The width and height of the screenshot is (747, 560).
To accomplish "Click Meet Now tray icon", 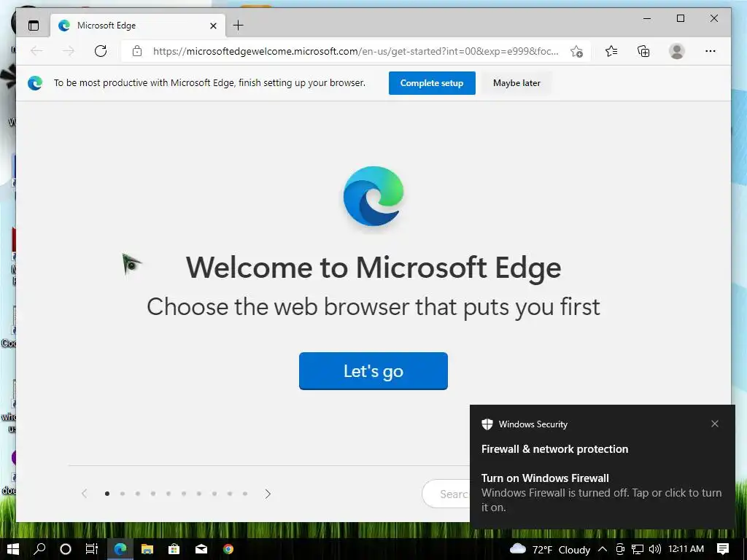I will (x=620, y=549).
